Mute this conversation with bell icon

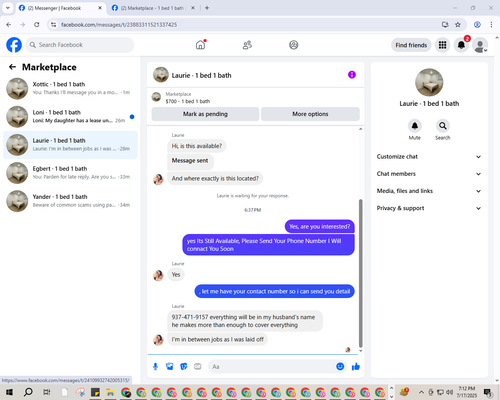pyautogui.click(x=415, y=126)
